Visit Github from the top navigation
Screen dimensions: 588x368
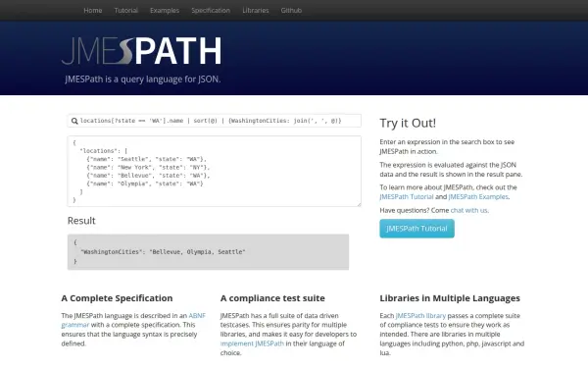click(291, 10)
